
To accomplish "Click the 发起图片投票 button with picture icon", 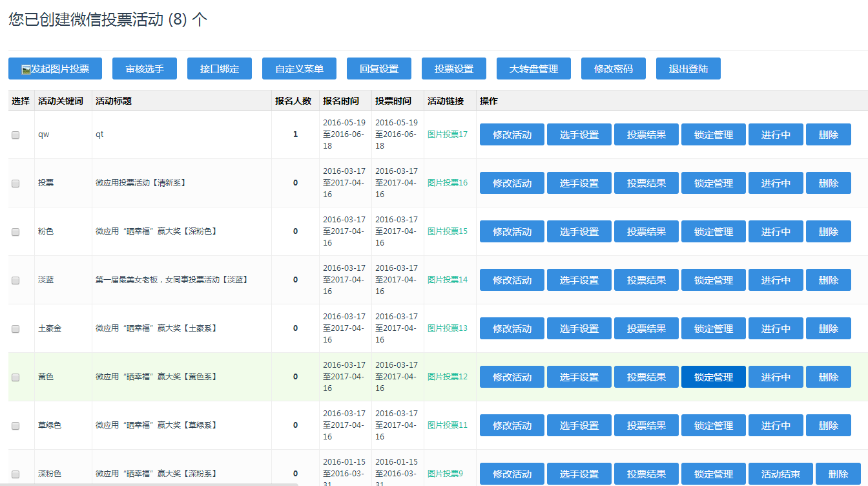I will pos(55,69).
